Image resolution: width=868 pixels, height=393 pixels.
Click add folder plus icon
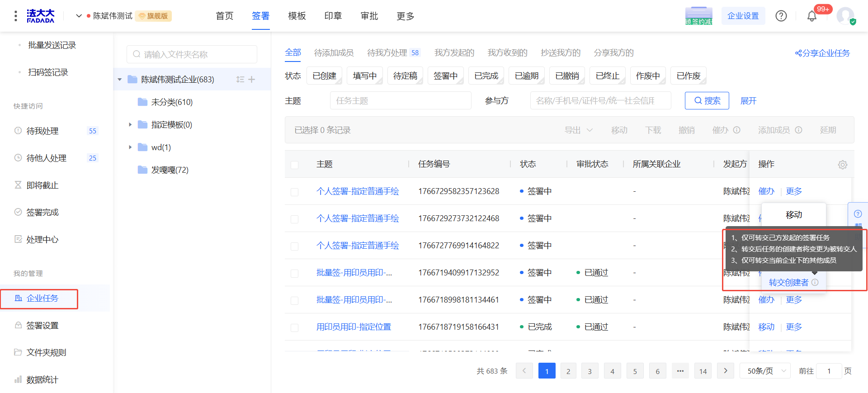point(252,80)
